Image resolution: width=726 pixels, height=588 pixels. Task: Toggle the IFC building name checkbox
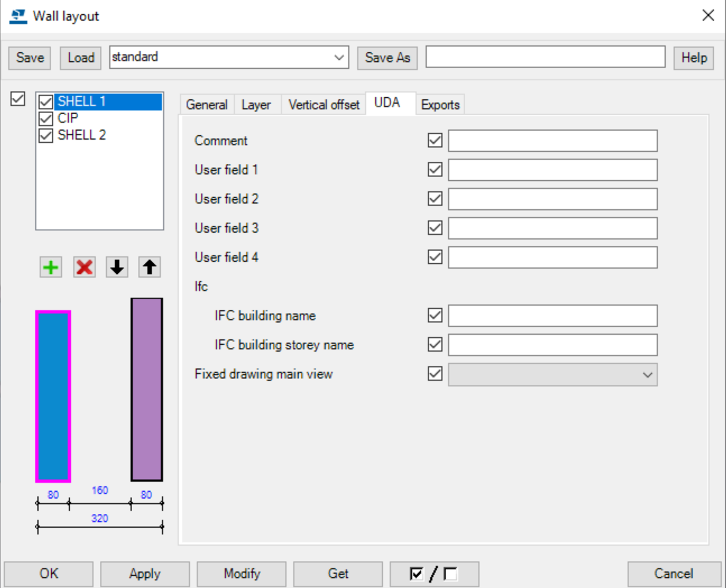pyautogui.click(x=435, y=316)
